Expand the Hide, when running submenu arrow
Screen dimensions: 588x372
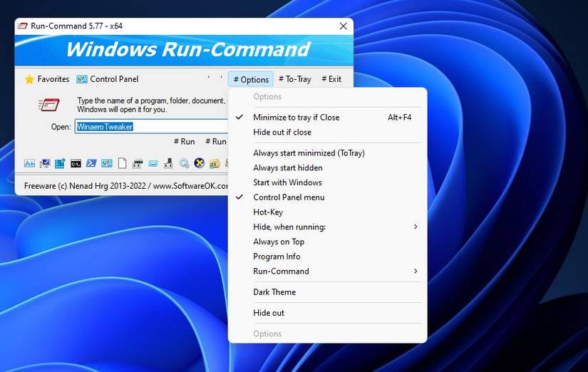click(x=416, y=227)
